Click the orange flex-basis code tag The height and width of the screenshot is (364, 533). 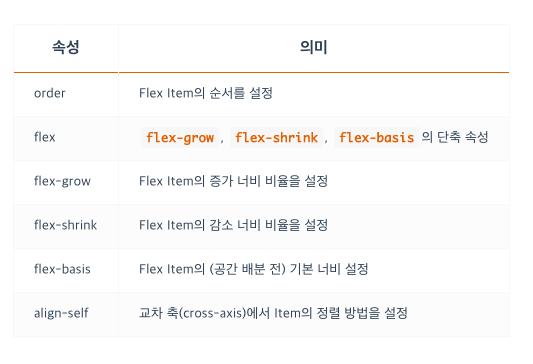(x=377, y=138)
